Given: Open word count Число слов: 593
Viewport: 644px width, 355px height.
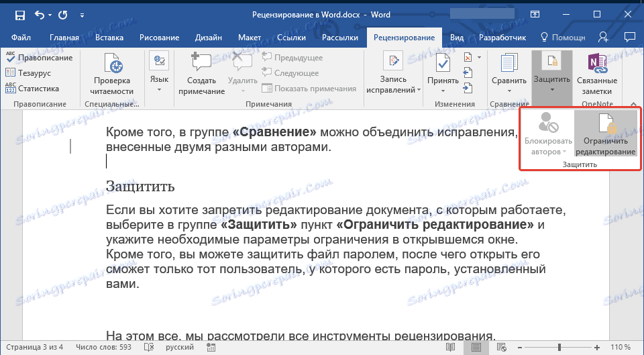Looking at the screenshot, I should [x=103, y=347].
